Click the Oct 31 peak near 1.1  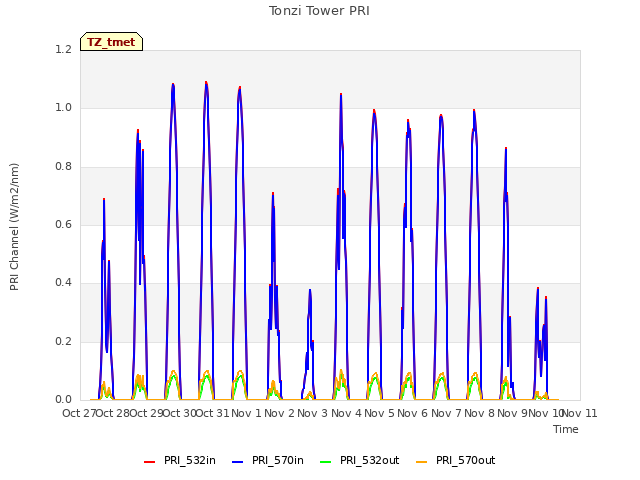206,83
